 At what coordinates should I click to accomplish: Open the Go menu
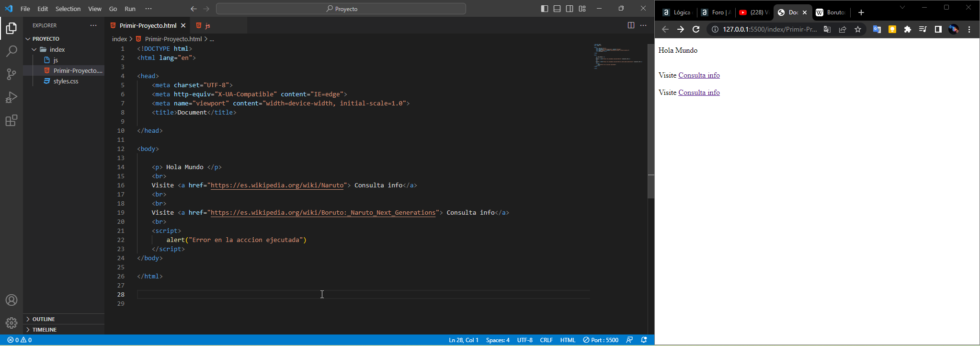113,9
